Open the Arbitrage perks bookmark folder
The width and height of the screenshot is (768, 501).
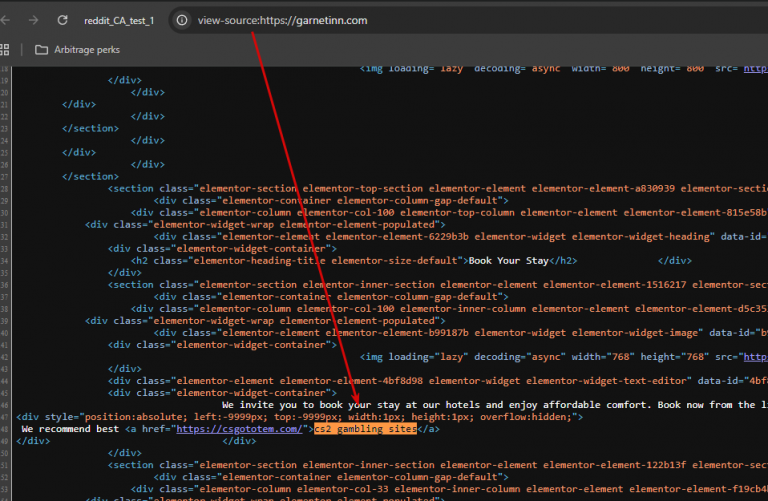click(x=77, y=49)
